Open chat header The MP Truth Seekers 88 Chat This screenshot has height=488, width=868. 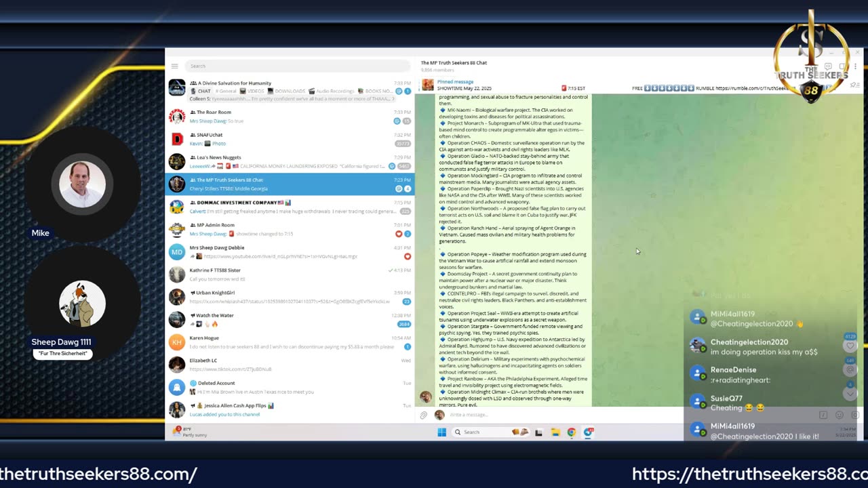(x=454, y=62)
